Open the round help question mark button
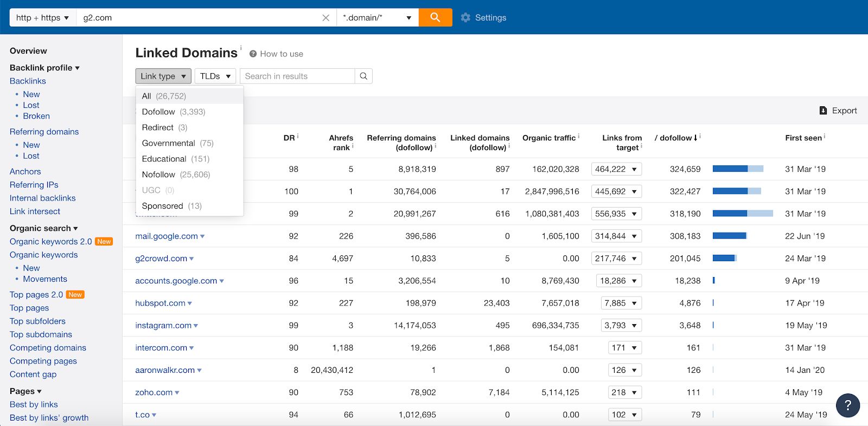Screen dimensions: 868x426 pos(847,405)
